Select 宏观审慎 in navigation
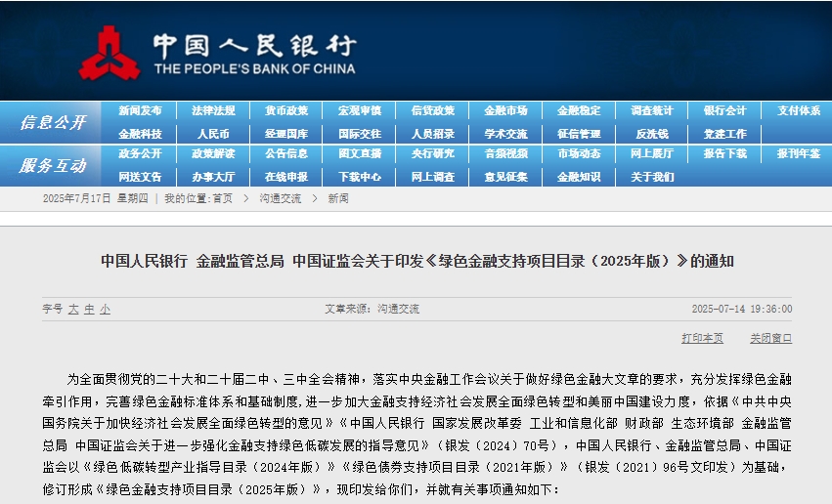 coord(360,110)
